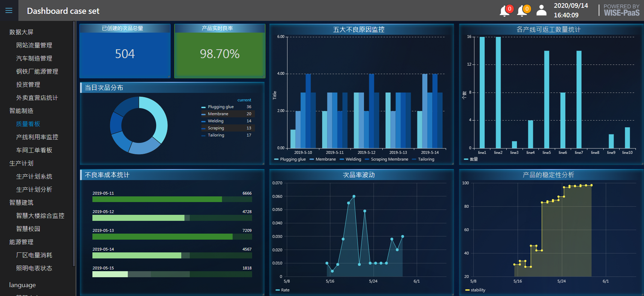Collapse the 数据大屏 sidebar group
Viewport: 644px width, 296px height.
pyautogui.click(x=21, y=32)
